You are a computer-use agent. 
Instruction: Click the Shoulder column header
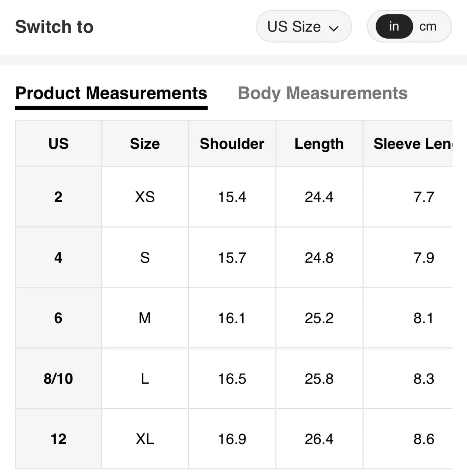click(232, 144)
